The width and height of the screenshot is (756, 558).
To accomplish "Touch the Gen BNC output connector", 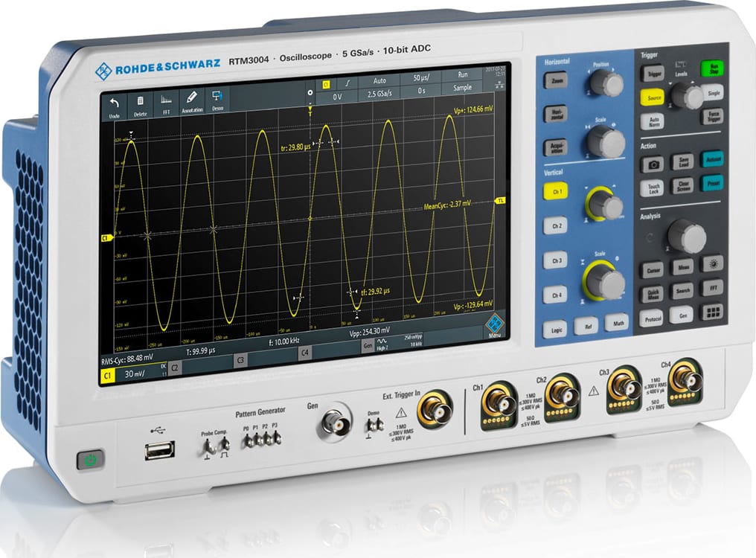I will 336,424.
